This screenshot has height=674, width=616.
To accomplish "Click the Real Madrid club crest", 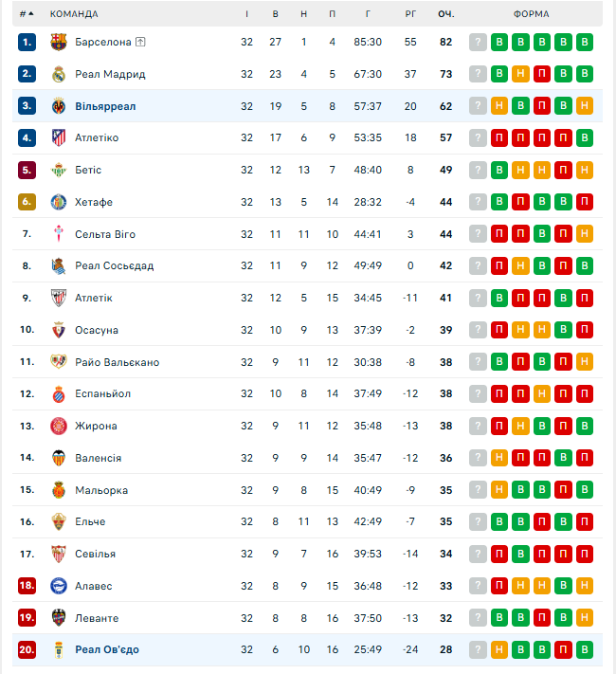I will coord(59,74).
